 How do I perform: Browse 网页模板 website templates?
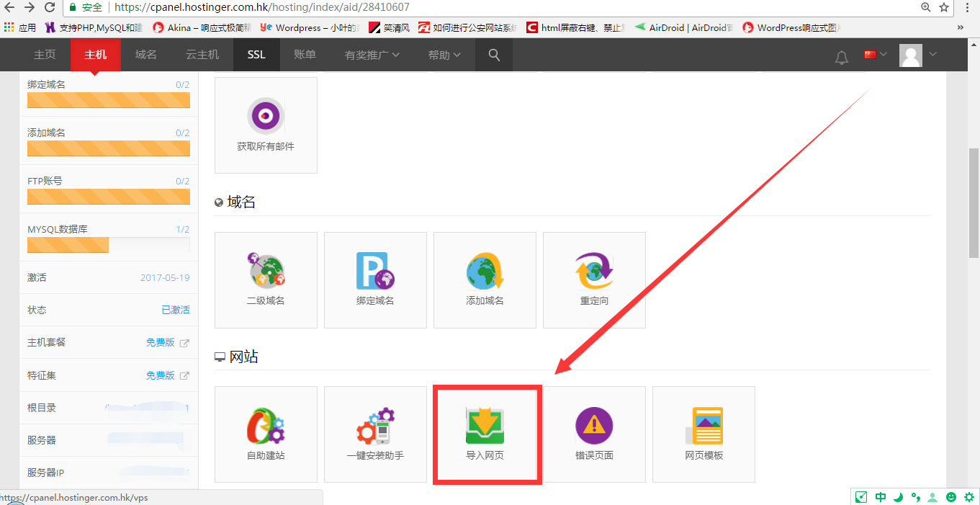(703, 433)
